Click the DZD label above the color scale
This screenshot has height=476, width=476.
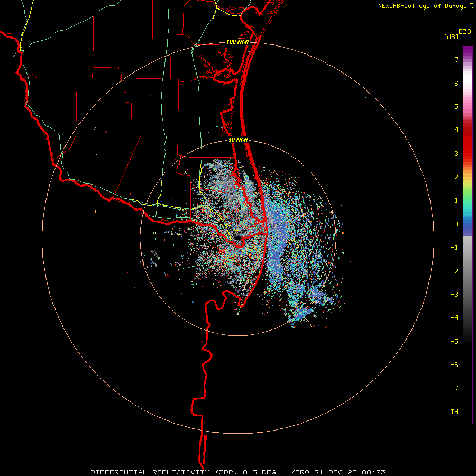point(465,32)
